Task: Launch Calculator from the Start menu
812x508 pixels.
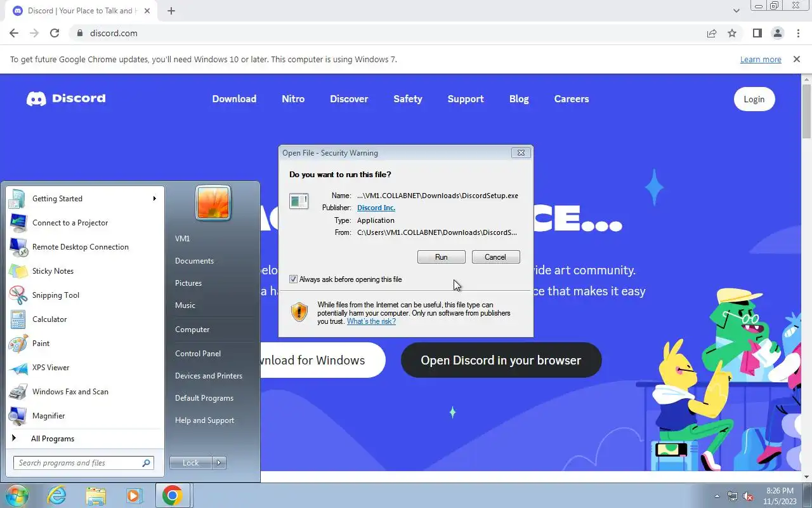Action: click(84, 319)
